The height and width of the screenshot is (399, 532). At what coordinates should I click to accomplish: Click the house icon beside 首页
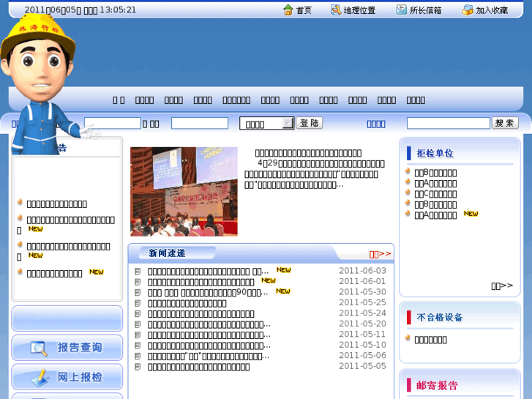point(288,10)
